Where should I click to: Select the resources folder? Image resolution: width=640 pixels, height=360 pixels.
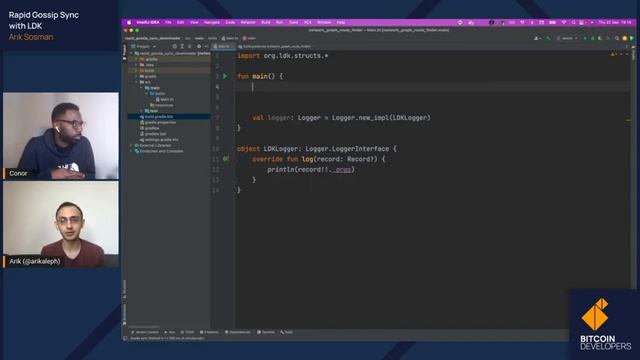[x=162, y=105]
